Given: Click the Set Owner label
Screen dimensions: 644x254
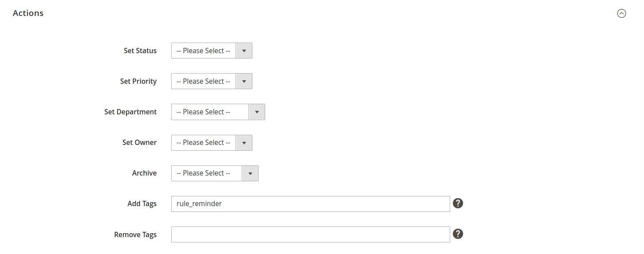Looking at the screenshot, I should pos(139,142).
